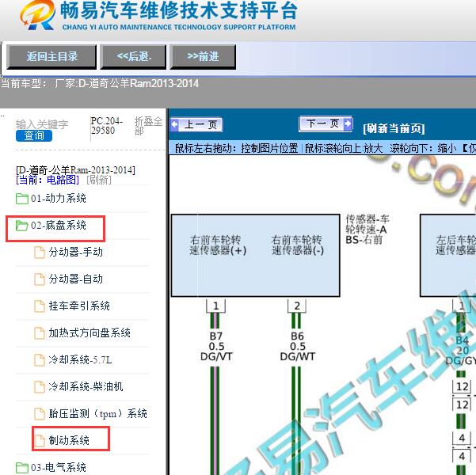This screenshot has height=475, width=476.
Task: Expand the 01-动力系统 folder
Action: coord(59,199)
